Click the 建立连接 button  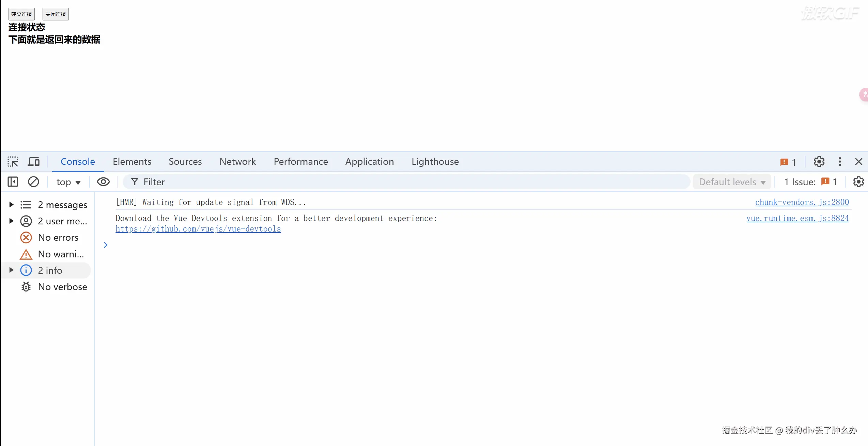click(x=21, y=14)
